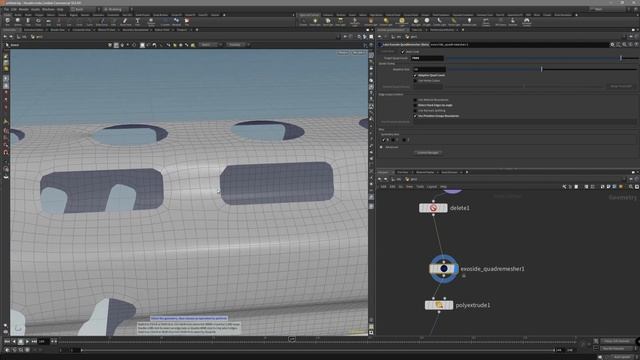640x360 pixels.
Task: Open the parameter pane gear menu
Action: pos(612,44)
